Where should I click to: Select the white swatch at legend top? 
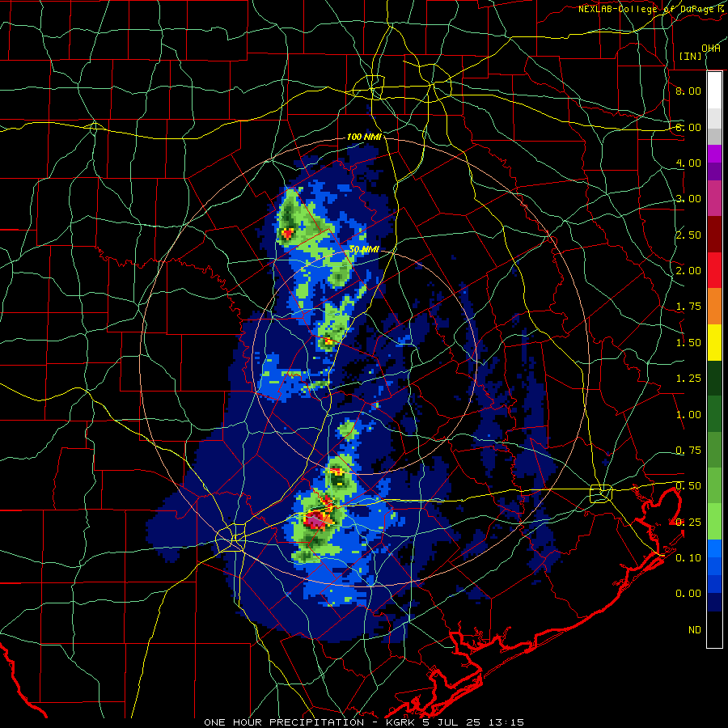(x=714, y=91)
